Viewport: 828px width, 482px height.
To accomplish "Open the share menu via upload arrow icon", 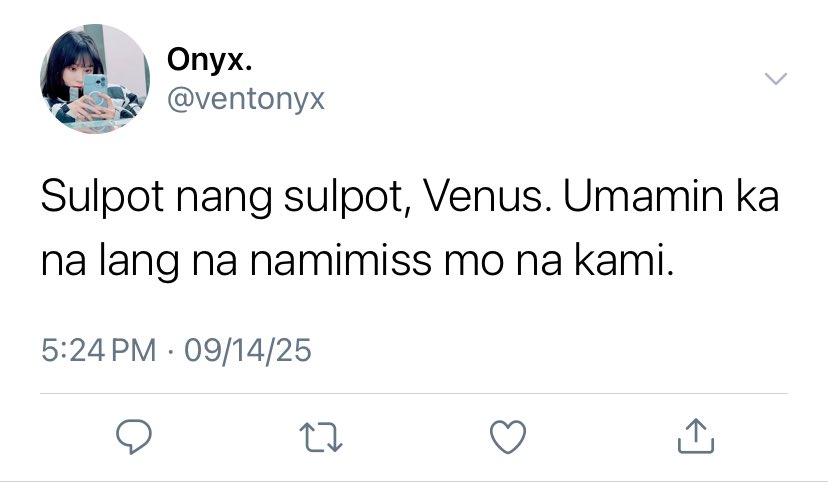I will [695, 436].
